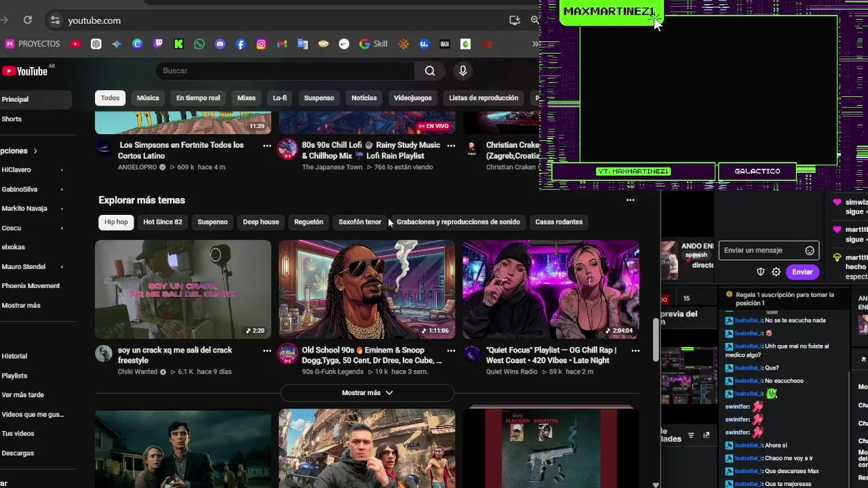The width and height of the screenshot is (868, 488).
Task: Open emoji picker in chat message box
Action: (810, 251)
